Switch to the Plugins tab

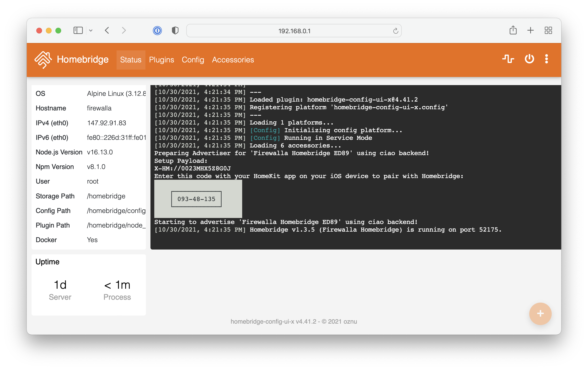click(x=161, y=60)
